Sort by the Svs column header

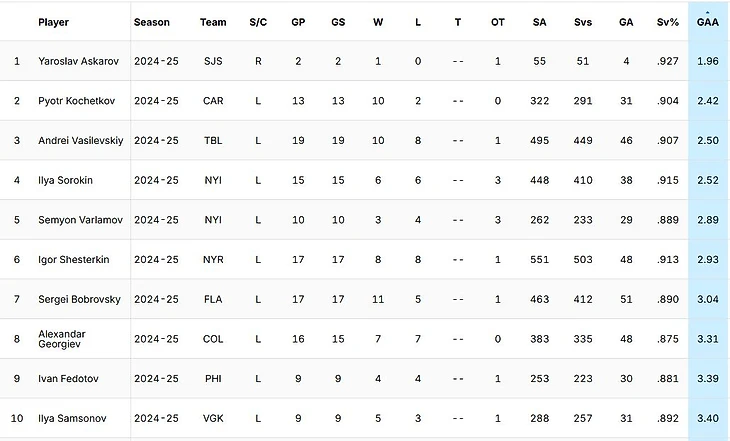tap(582, 22)
